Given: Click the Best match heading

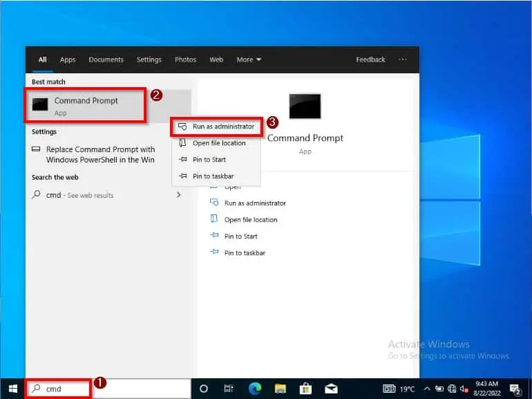Looking at the screenshot, I should [48, 82].
